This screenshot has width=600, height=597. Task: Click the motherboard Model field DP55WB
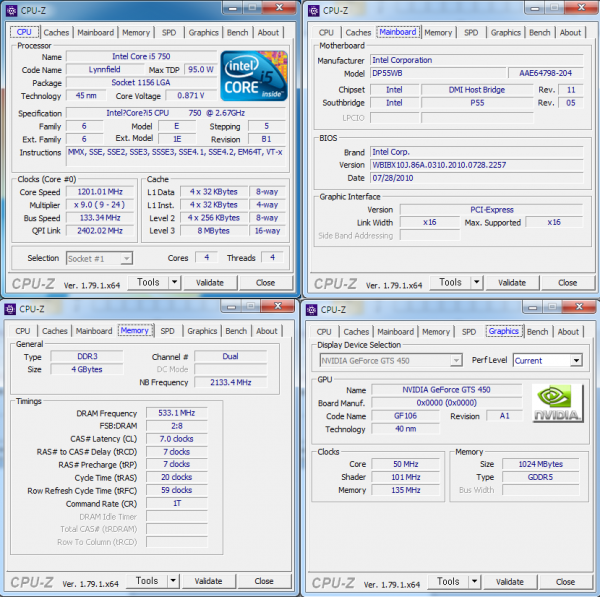(438, 73)
